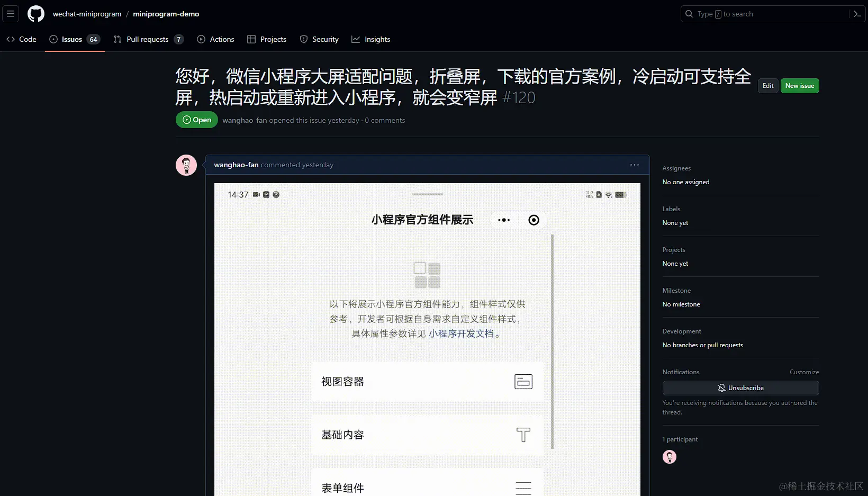Screen dimensions: 868x496
Task: Focus the Type / to search field
Action: [766, 14]
